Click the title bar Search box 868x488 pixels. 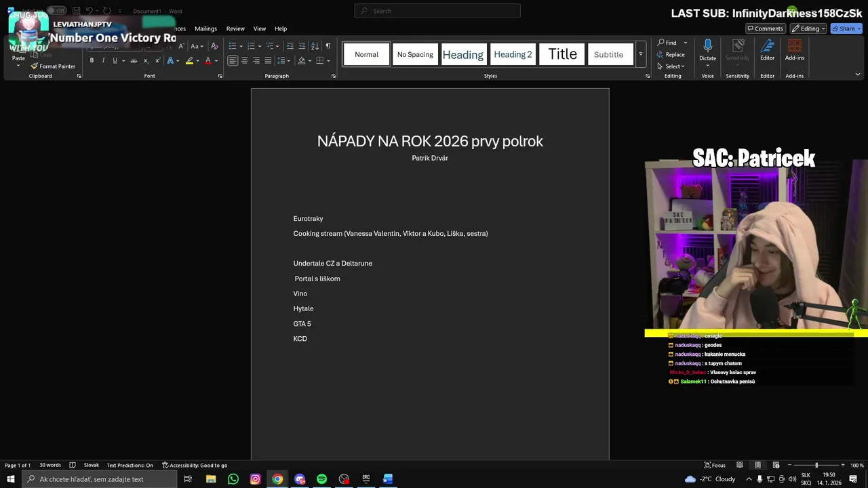coord(437,11)
